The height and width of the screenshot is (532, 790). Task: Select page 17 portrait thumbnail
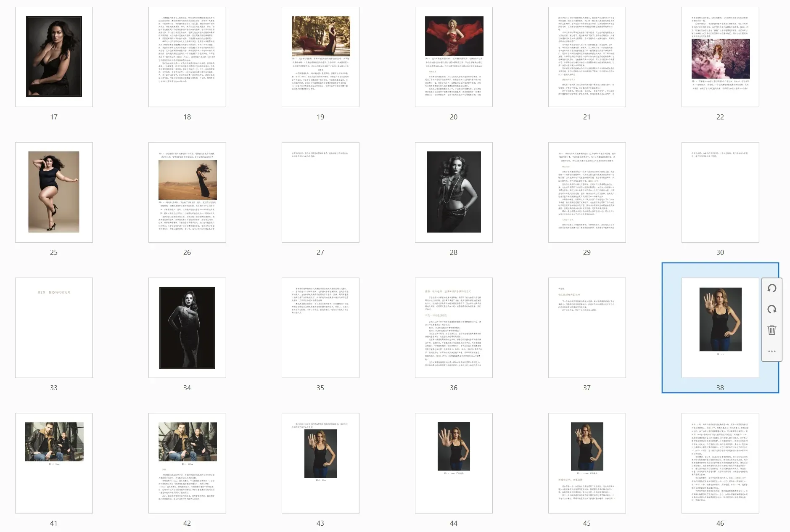(x=54, y=57)
